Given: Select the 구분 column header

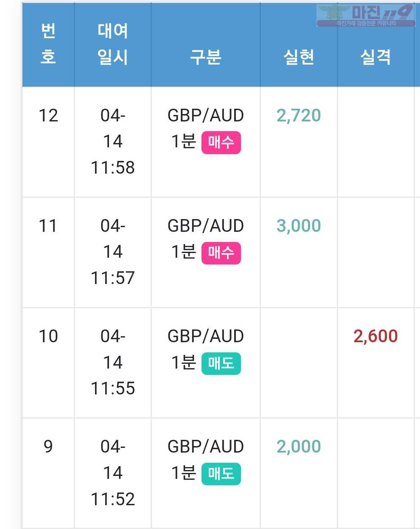Looking at the screenshot, I should coord(206,57).
